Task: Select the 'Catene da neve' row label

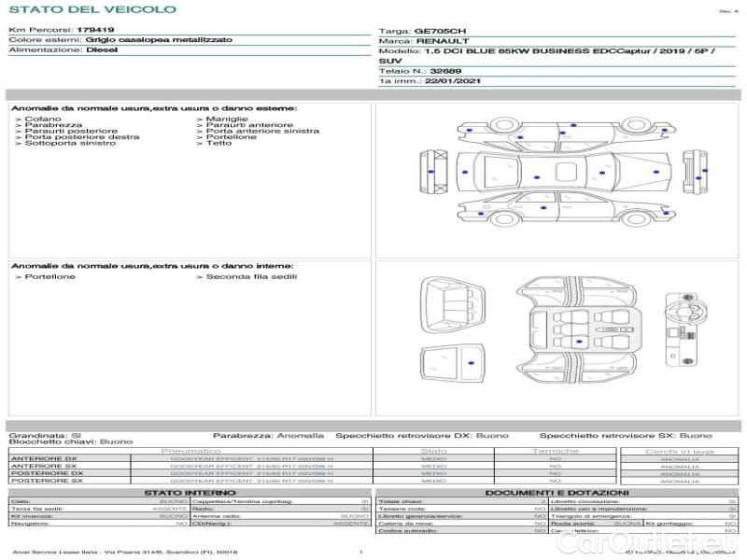Action: 405,524
